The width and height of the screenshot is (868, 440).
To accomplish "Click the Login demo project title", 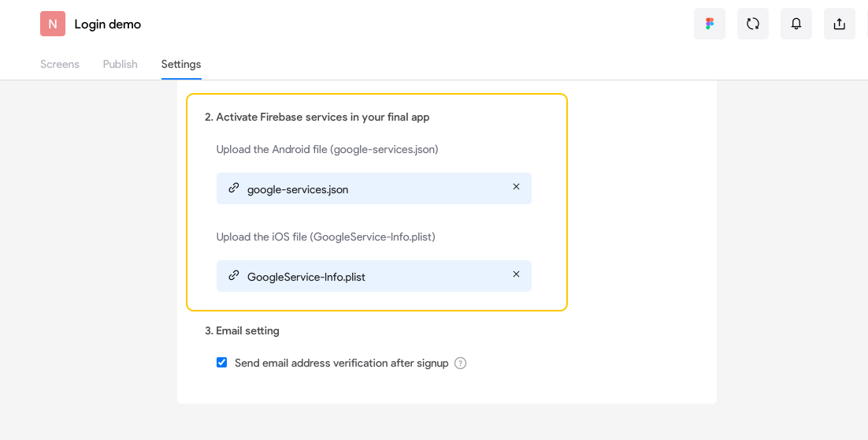I will pyautogui.click(x=108, y=24).
